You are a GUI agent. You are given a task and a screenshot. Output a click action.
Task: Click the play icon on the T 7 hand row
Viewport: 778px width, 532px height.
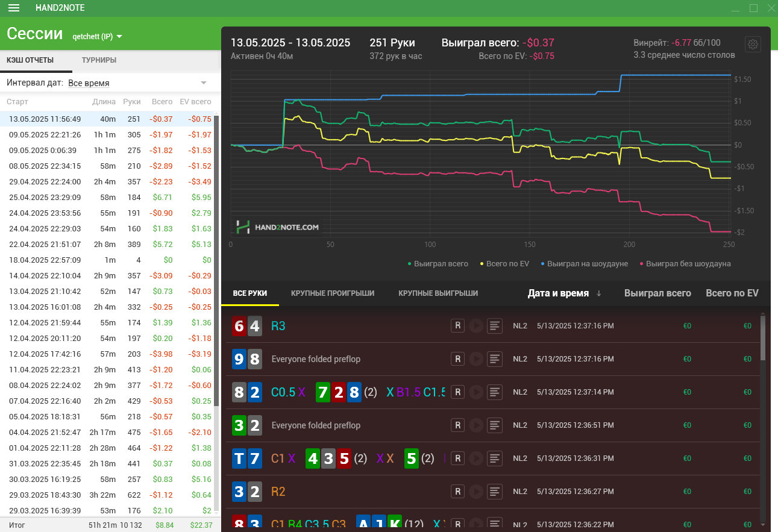(476, 458)
